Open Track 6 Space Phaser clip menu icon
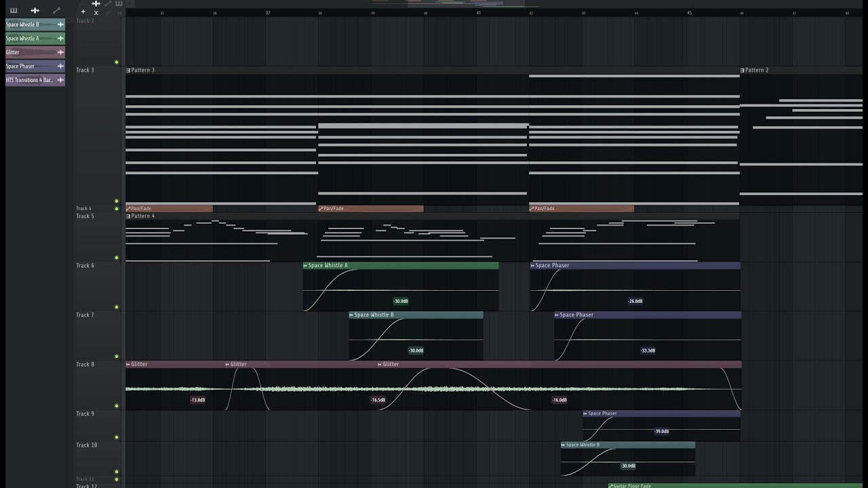Screen dimensions: 868x488 click(x=532, y=266)
